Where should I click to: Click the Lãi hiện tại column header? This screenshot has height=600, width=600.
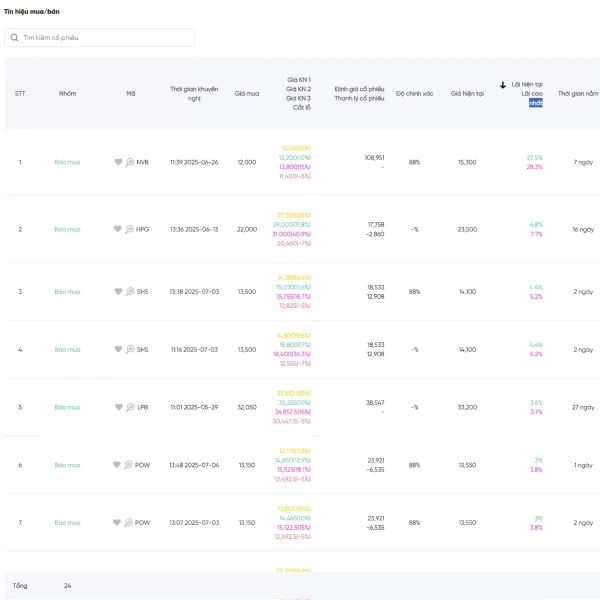[527, 84]
